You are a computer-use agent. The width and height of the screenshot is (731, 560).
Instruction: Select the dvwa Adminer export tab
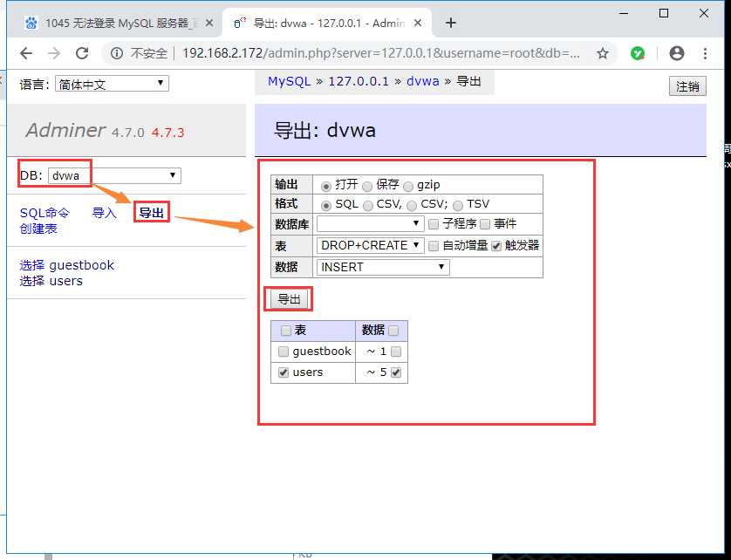328,23
